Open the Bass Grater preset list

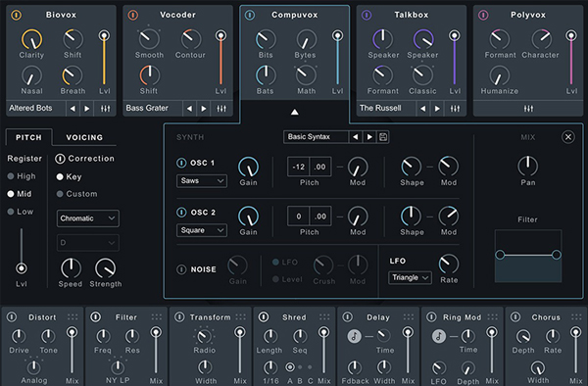pos(153,109)
